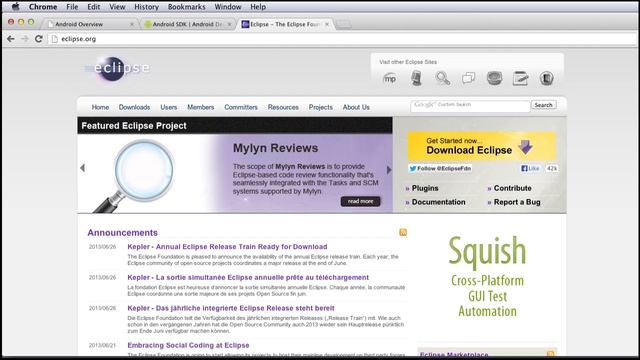
Task: Click the round Eclipse site icon before the notepad
Action: coord(494,78)
